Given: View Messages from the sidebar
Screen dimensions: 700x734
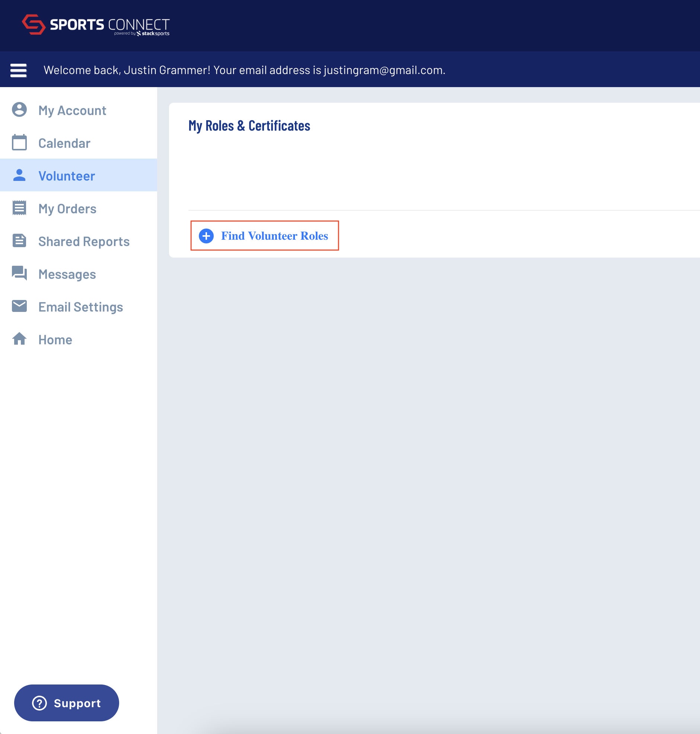Looking at the screenshot, I should [x=67, y=274].
